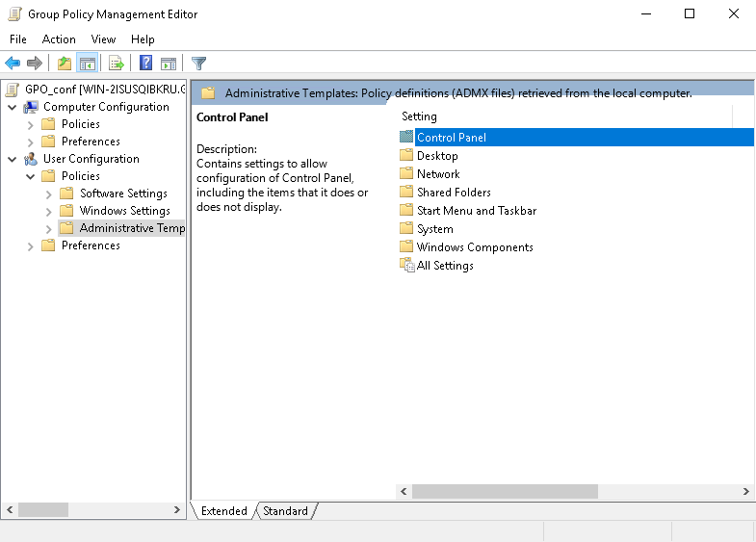Open the Action menu
The height and width of the screenshot is (542, 756).
point(59,39)
